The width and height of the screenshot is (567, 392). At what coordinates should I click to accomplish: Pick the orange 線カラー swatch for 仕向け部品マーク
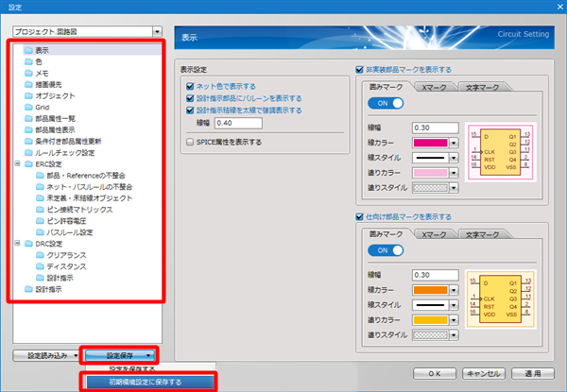coord(430,290)
